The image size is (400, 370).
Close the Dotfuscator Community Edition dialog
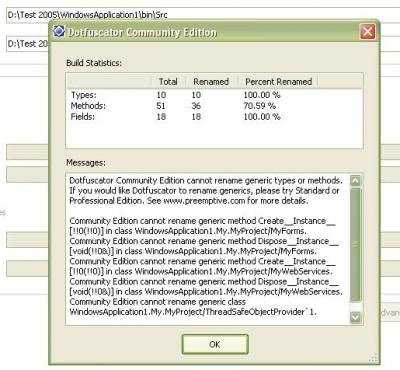pyautogui.click(x=367, y=32)
